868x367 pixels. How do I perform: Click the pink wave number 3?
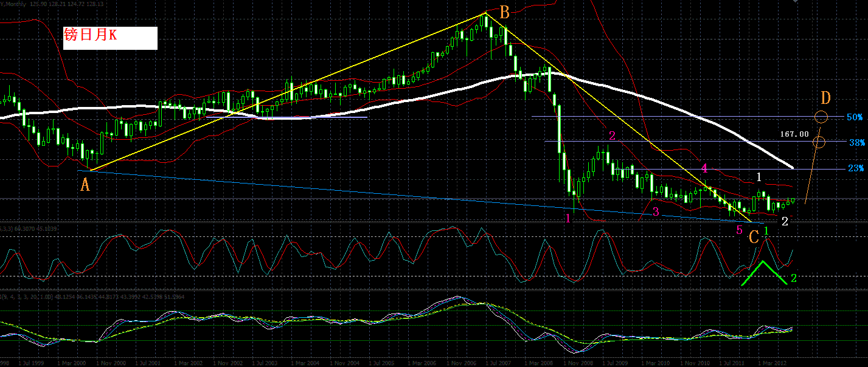pyautogui.click(x=656, y=211)
